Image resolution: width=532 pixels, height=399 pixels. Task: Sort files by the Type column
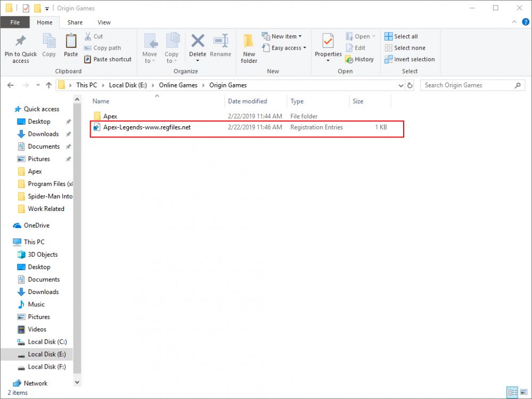(297, 101)
